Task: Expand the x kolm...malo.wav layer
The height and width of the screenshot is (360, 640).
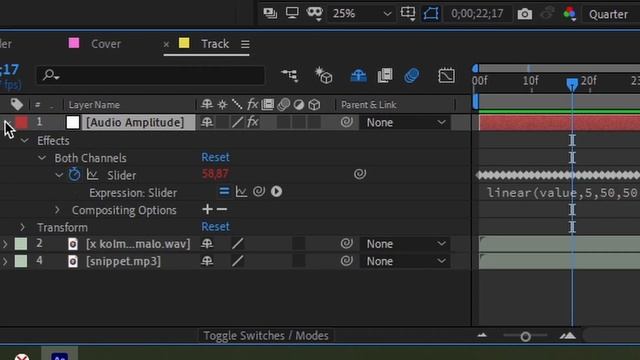Action: [x=5, y=244]
